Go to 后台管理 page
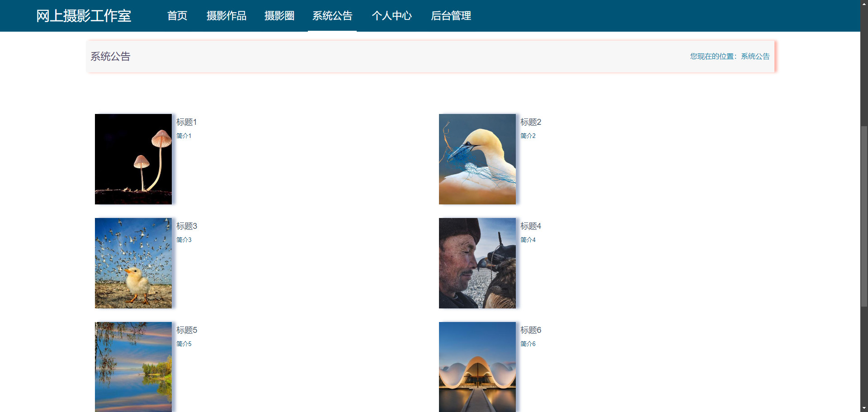 click(451, 16)
